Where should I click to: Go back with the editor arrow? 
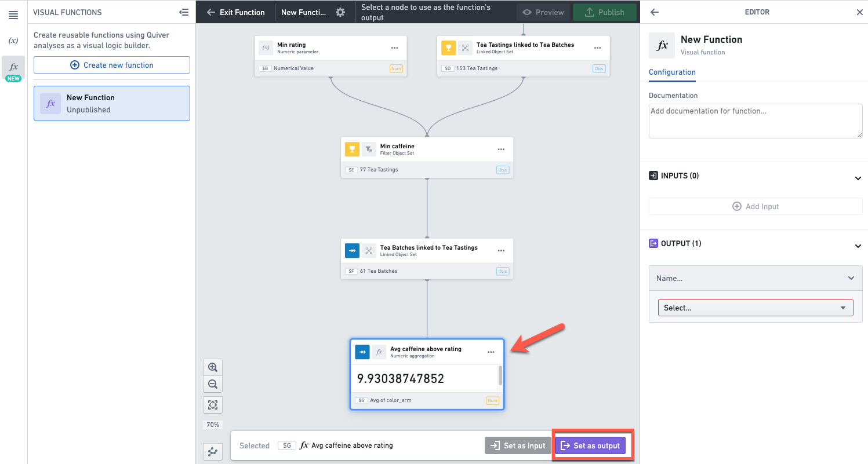655,12
